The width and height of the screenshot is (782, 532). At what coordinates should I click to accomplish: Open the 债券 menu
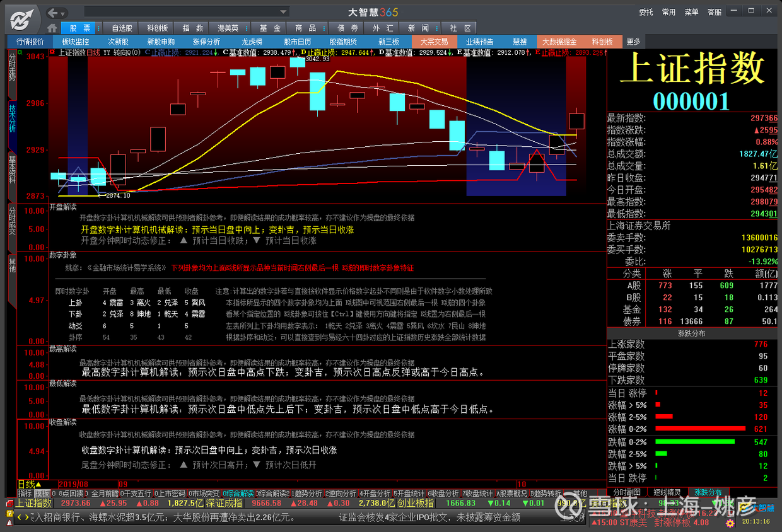coord(347,28)
